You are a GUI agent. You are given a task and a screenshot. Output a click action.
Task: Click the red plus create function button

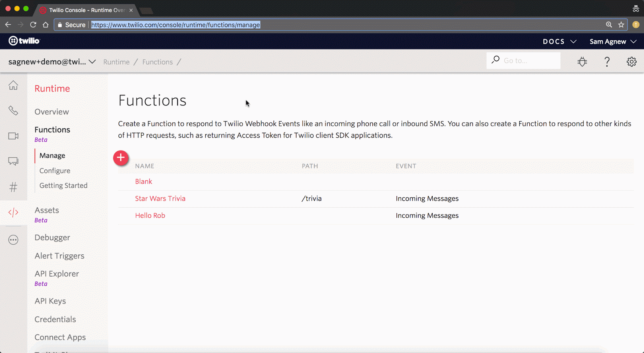tap(121, 158)
